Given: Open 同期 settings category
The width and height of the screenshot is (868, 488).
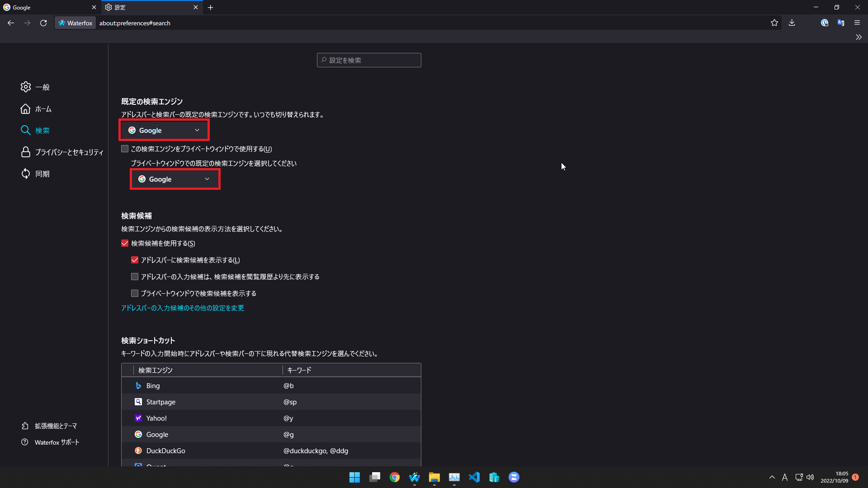Looking at the screenshot, I should pos(35,174).
